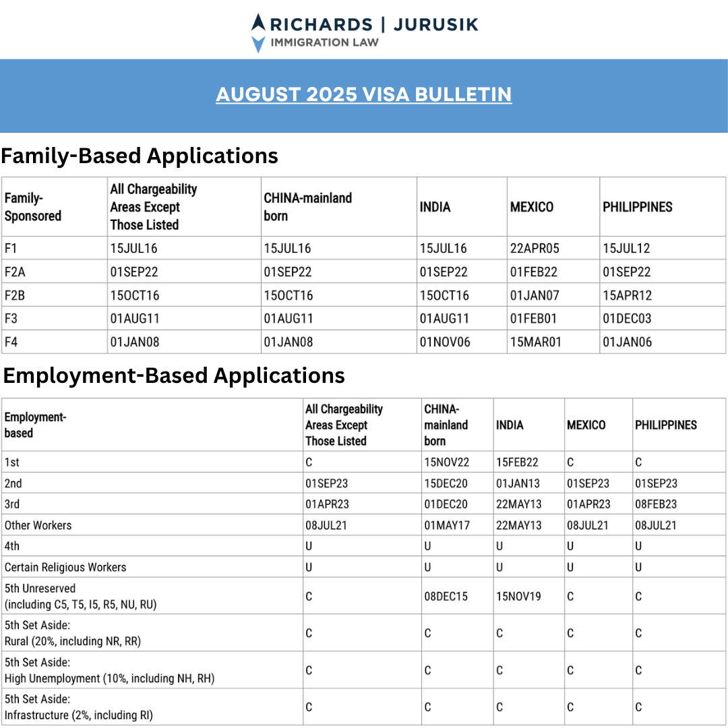Screen dimensions: 728x728
Task: Click family table INDIA column header
Action: [x=435, y=207]
